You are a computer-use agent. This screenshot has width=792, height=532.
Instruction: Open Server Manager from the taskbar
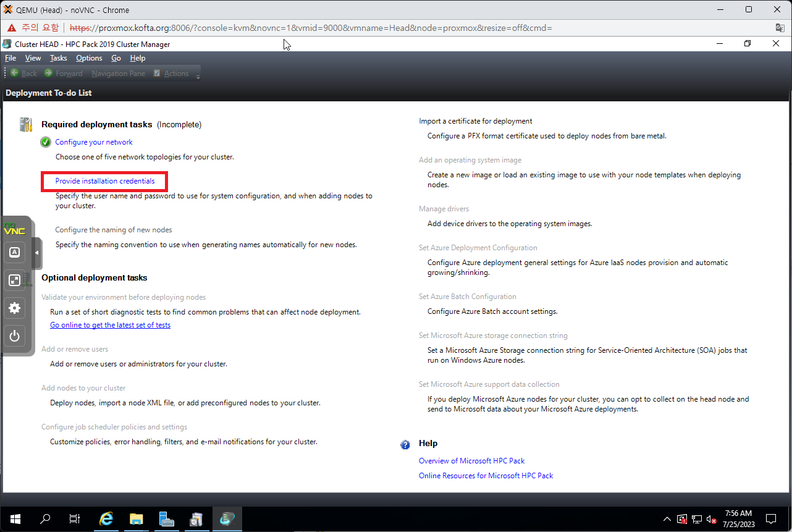pos(166,519)
